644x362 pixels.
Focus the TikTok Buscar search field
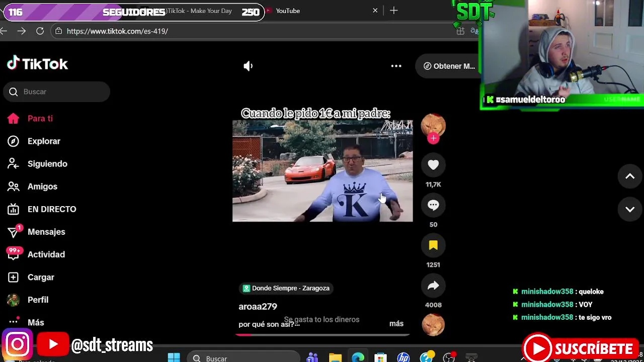pos(56,92)
